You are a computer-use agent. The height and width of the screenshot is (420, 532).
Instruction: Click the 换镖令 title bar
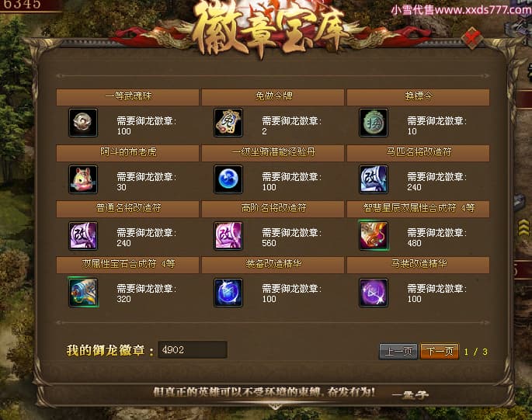tap(418, 97)
